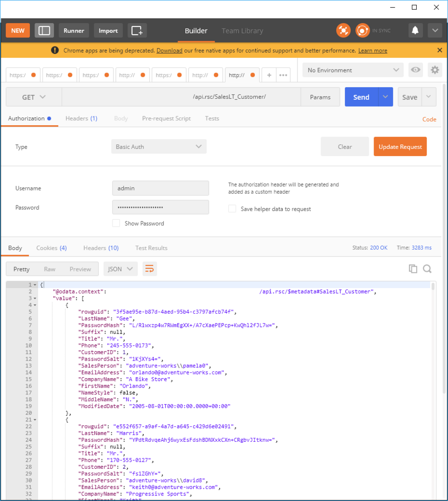Viewport: 448px width, 501px height.
Task: Select the Pretty response view
Action: pyautogui.click(x=22, y=269)
